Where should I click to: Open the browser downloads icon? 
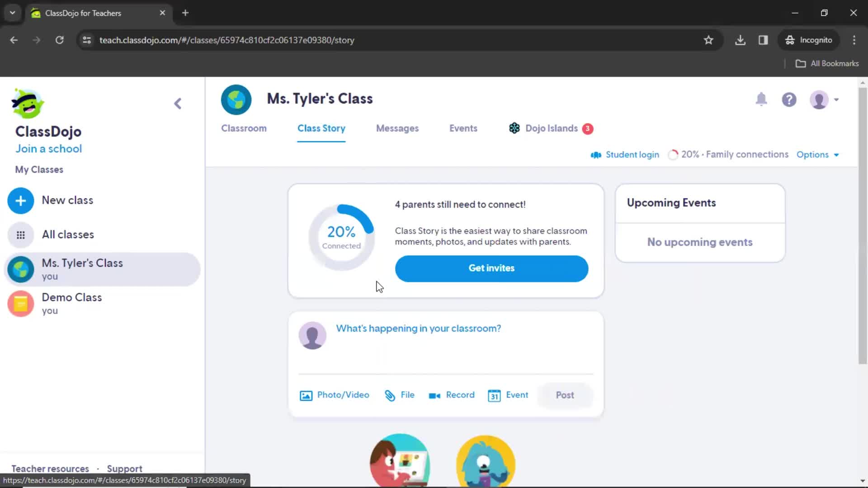coord(740,40)
